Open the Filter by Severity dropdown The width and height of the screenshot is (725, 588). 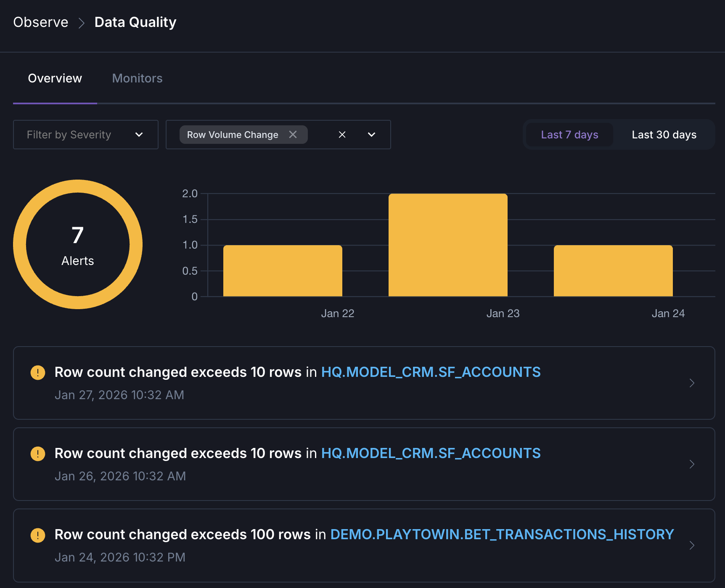[x=85, y=135]
